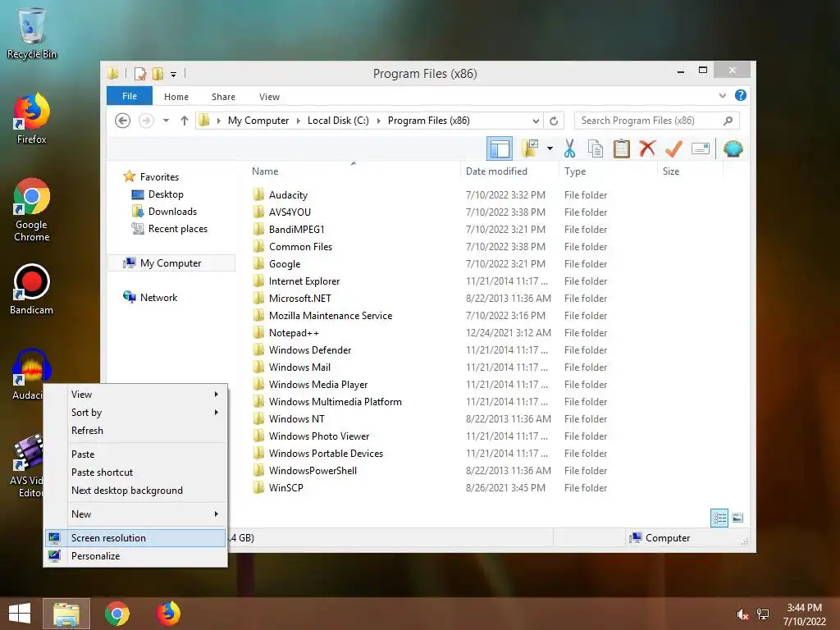This screenshot has height=630, width=840.
Task: Choose Screen resolution from context menu
Action: [136, 538]
